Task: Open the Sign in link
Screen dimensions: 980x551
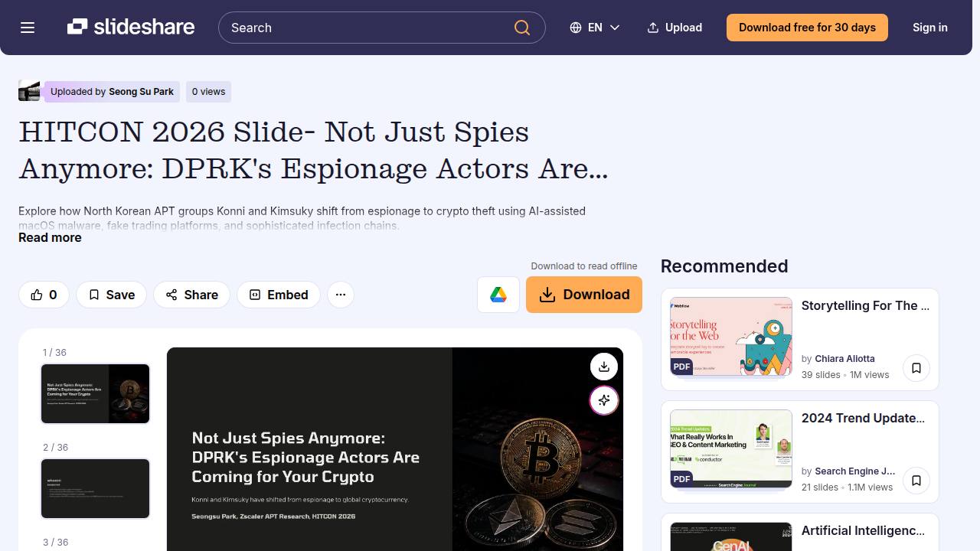Action: pyautogui.click(x=929, y=28)
